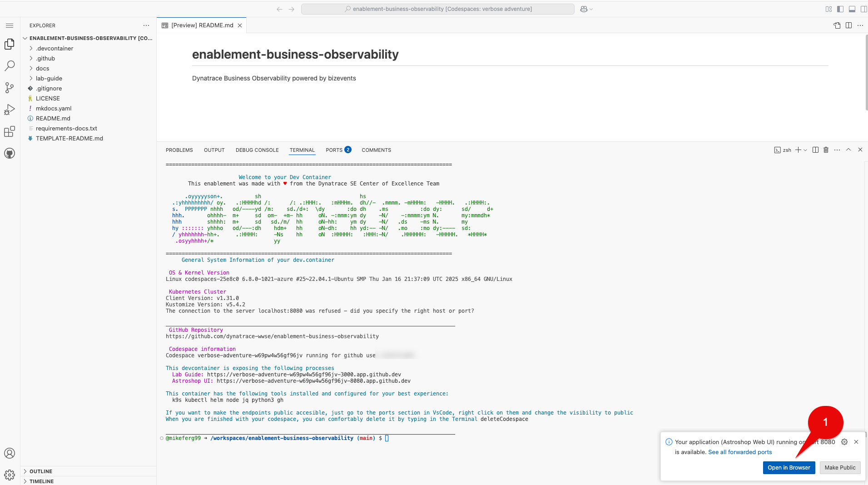
Task: Open the GitHub view in activity bar
Action: click(10, 153)
